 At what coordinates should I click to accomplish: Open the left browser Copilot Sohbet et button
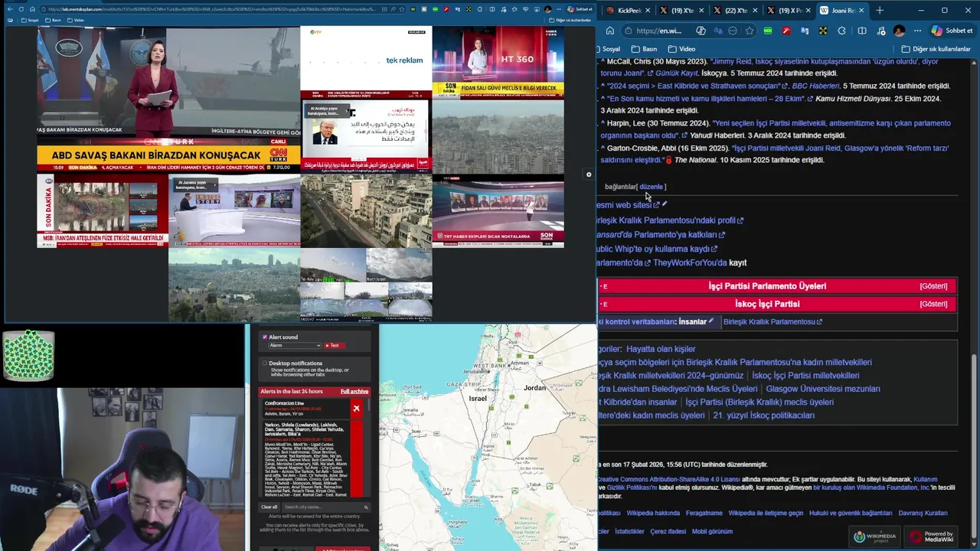coord(580,9)
